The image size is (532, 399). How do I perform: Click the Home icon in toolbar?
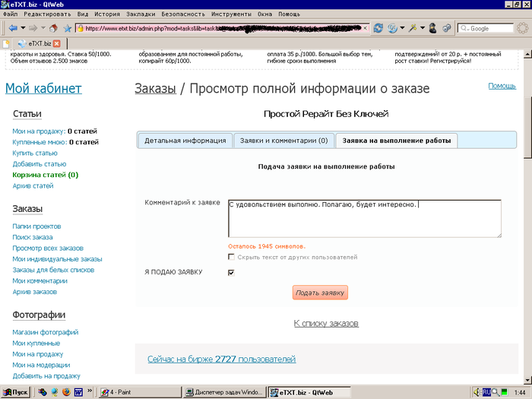point(52,28)
